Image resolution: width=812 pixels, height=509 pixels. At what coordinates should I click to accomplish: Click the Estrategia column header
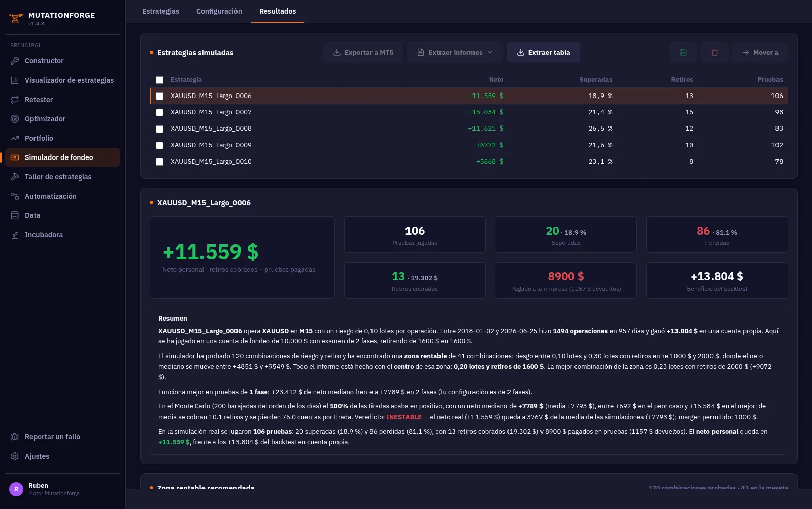(x=186, y=80)
